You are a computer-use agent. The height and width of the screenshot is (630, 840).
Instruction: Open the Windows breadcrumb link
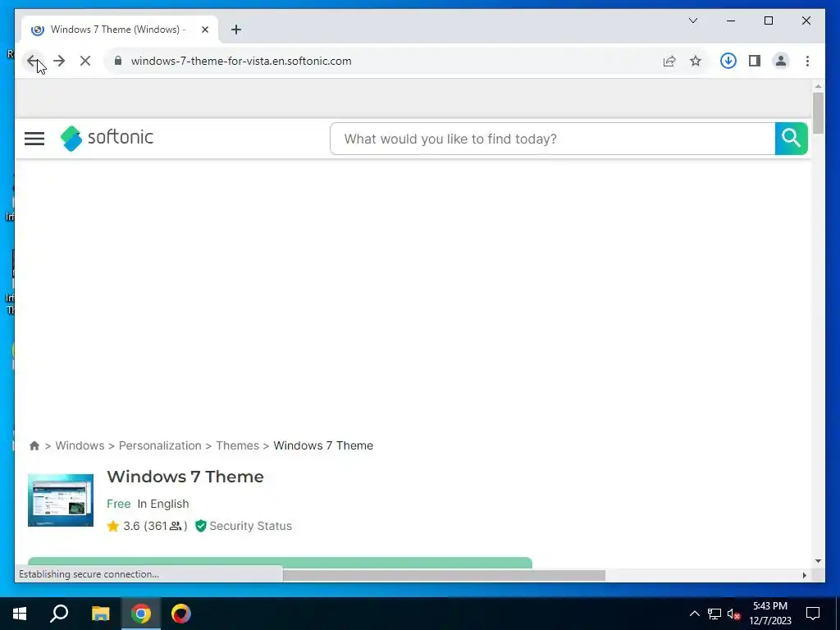[x=80, y=445]
